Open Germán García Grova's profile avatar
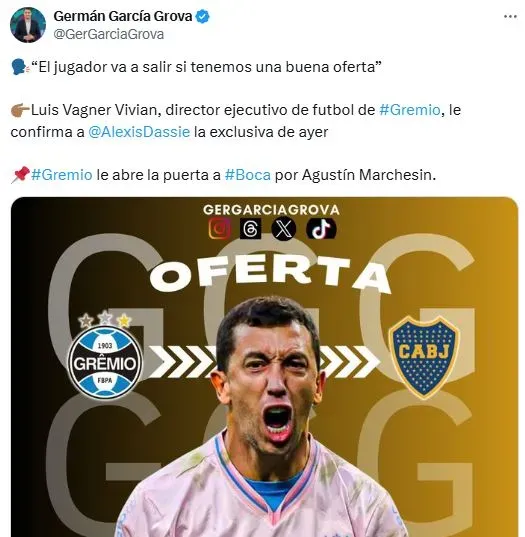The image size is (525, 537). 28,25
